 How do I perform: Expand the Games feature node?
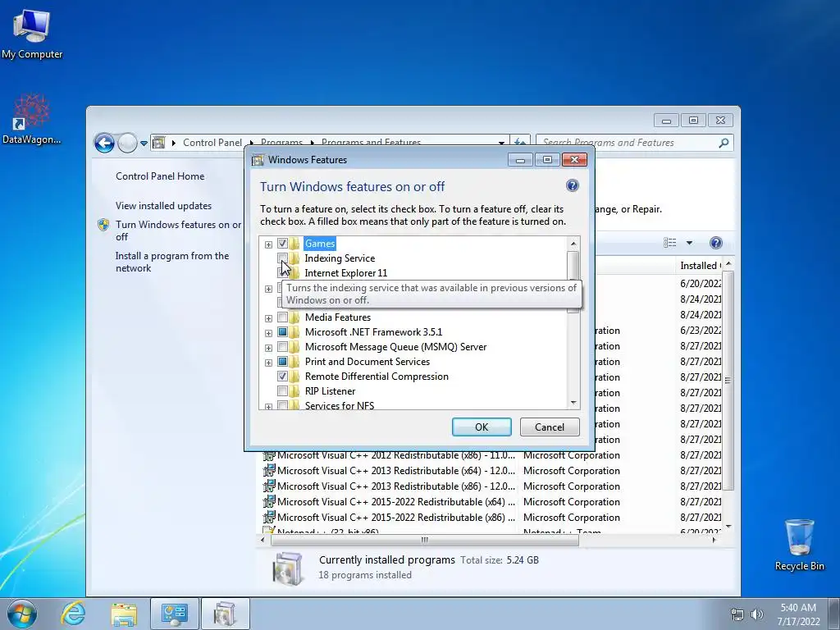pyautogui.click(x=268, y=244)
